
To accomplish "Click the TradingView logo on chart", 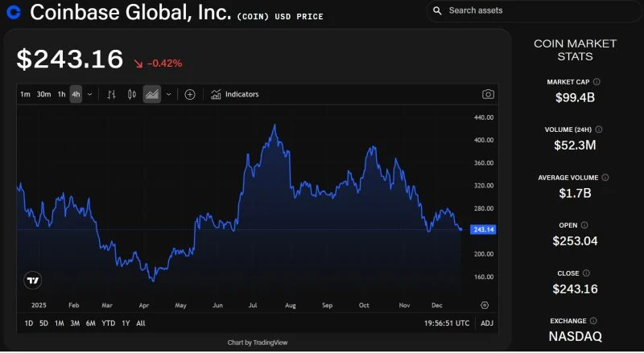I will (33, 281).
